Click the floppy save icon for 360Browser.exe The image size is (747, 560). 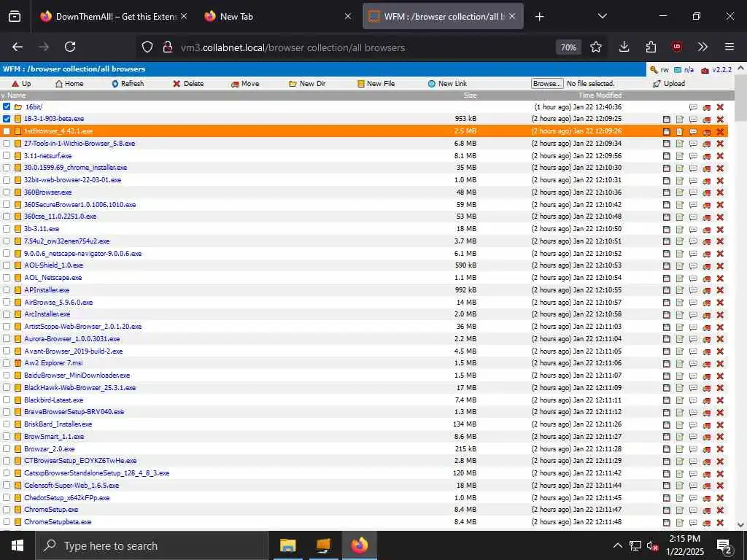click(667, 192)
